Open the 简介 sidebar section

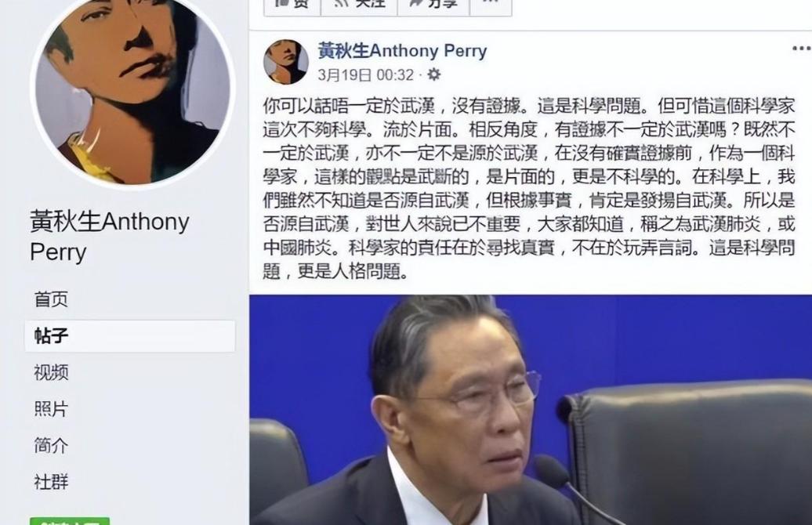tap(51, 445)
